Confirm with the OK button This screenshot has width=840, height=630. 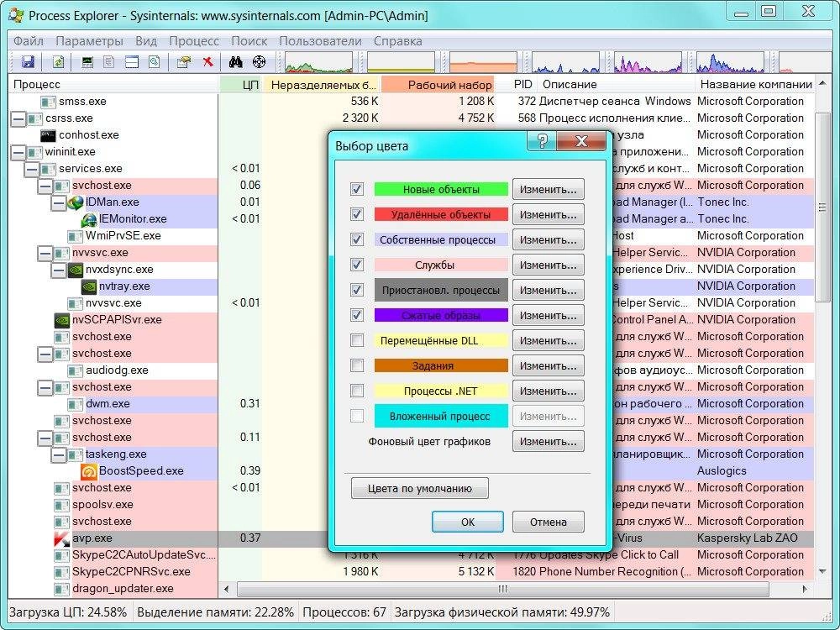click(x=468, y=522)
